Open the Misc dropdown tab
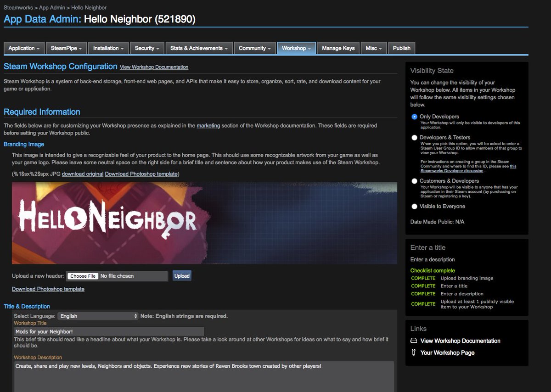This screenshot has height=392, width=551. (x=374, y=48)
